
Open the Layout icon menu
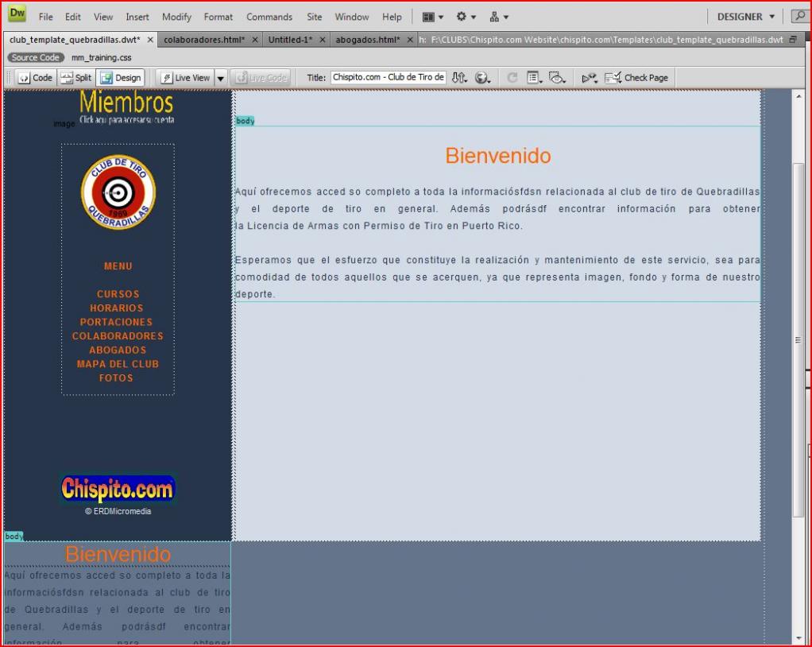tap(433, 17)
